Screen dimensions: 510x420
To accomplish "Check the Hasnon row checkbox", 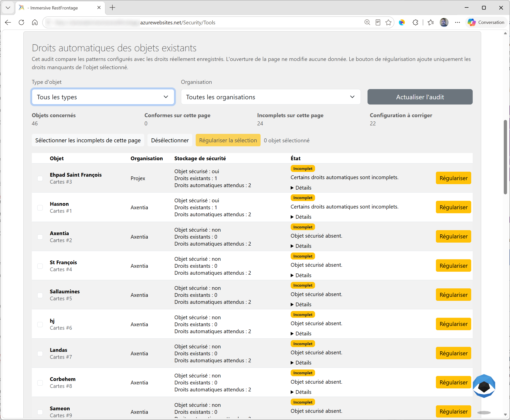I will click(40, 208).
